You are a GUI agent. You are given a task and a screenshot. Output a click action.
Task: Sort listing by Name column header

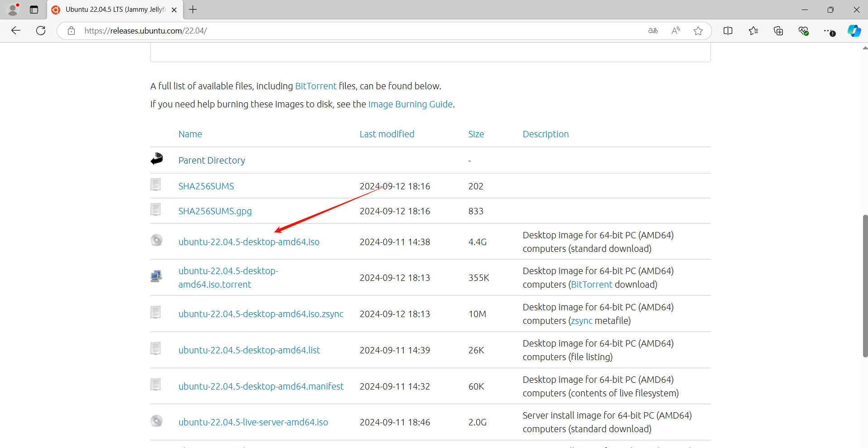[x=190, y=134]
